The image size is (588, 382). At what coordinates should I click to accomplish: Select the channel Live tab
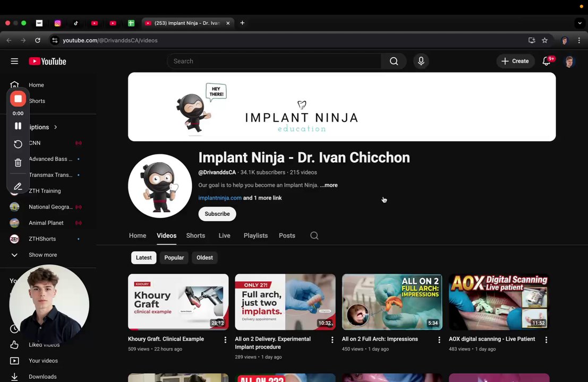point(224,236)
